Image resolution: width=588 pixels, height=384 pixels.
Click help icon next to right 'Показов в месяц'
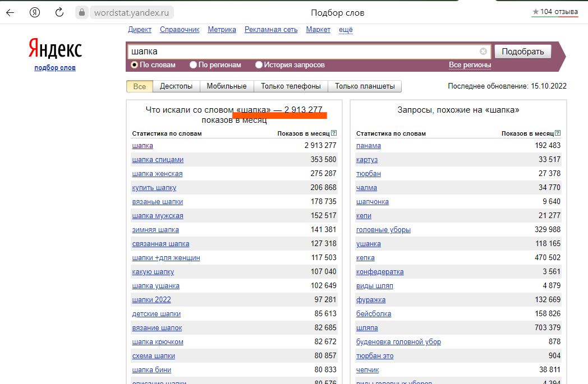[558, 133]
